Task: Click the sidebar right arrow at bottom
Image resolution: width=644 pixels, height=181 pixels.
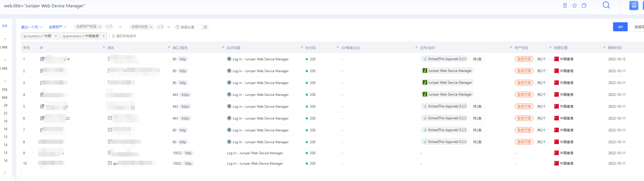Action: coord(5,173)
